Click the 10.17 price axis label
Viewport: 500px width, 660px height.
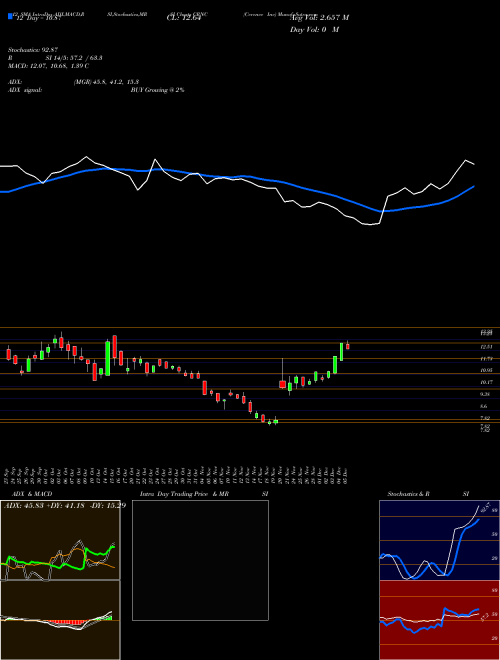487,382
